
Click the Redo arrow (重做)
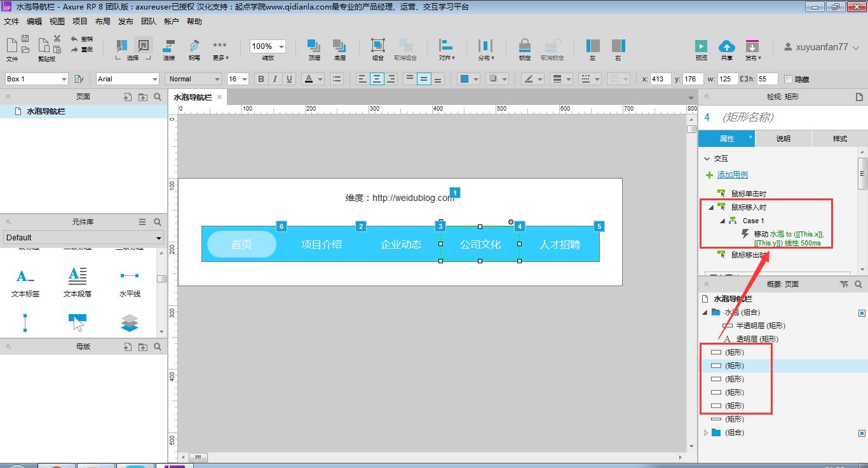[81, 49]
